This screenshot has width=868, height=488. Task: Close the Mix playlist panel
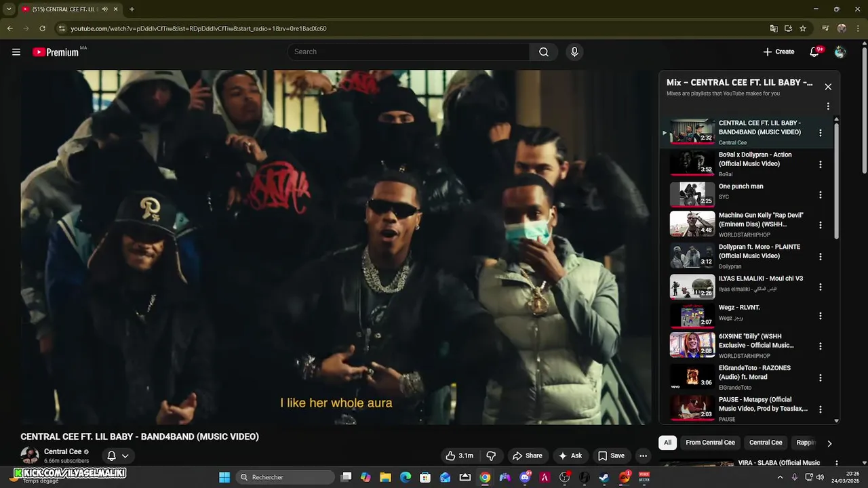click(828, 87)
